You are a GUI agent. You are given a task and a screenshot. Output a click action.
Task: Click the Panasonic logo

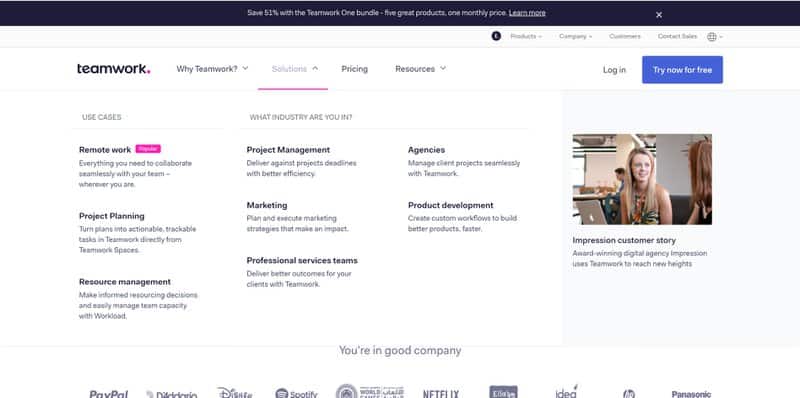point(691,394)
